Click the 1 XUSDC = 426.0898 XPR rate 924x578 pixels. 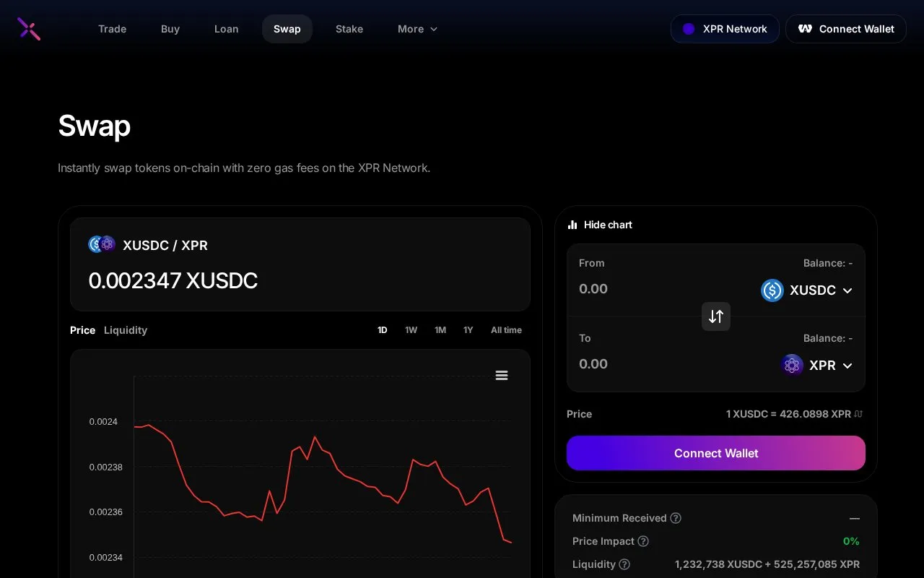coord(788,414)
